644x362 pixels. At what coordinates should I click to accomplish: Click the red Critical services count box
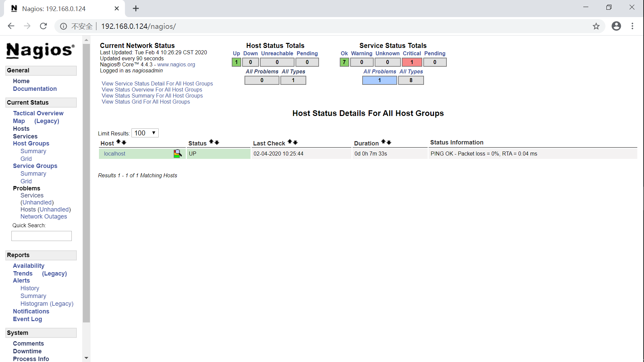click(x=412, y=62)
